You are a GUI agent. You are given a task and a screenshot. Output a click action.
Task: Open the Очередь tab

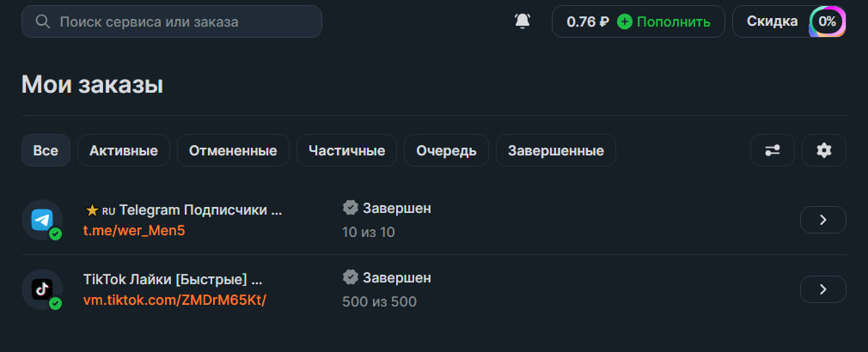coord(446,150)
